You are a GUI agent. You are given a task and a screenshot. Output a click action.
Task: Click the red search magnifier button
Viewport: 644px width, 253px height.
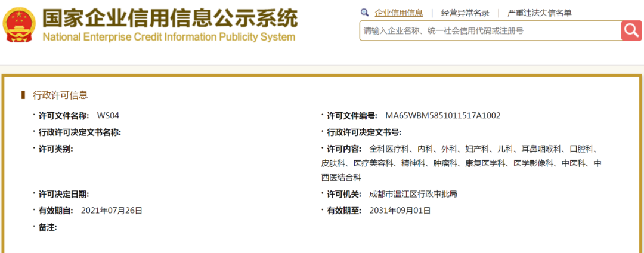tap(631, 30)
